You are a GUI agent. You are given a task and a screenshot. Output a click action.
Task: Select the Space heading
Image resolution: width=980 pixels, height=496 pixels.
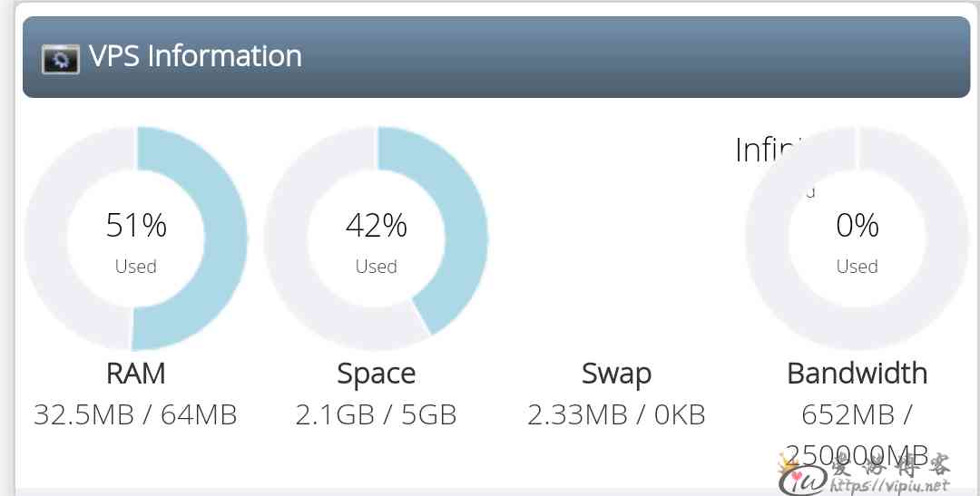coord(377,374)
